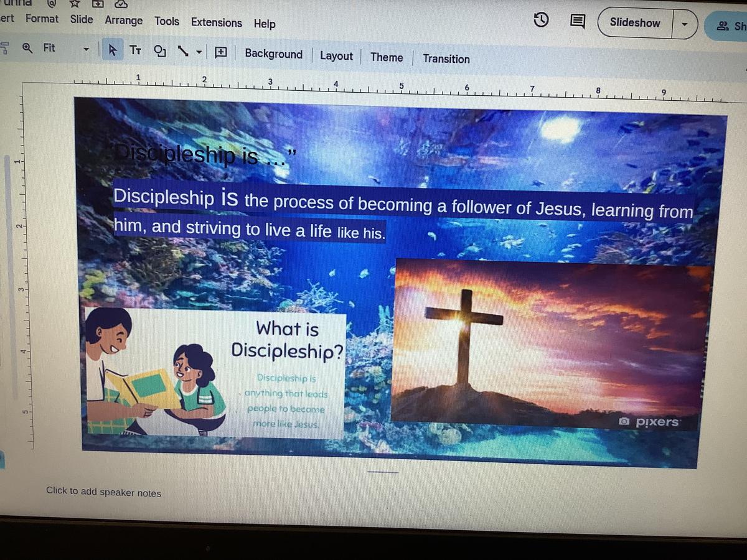
Task: Show comment history panel icon
Action: (x=578, y=22)
